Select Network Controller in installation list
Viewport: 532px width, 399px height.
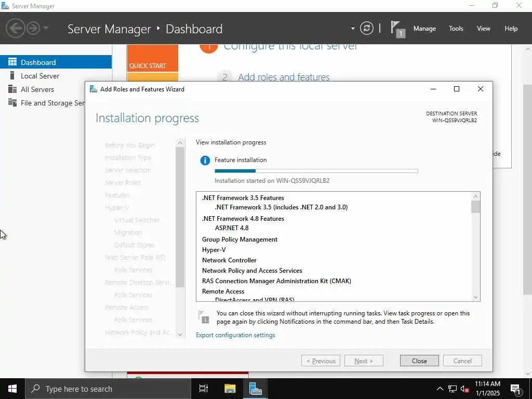click(229, 260)
